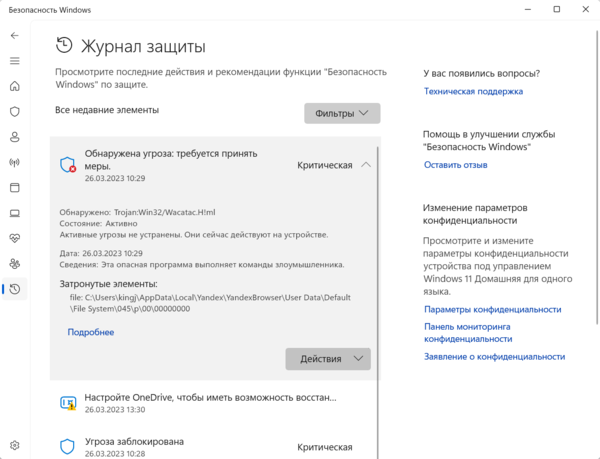
Task: Open the hamburger navigation menu
Action: [x=15, y=61]
